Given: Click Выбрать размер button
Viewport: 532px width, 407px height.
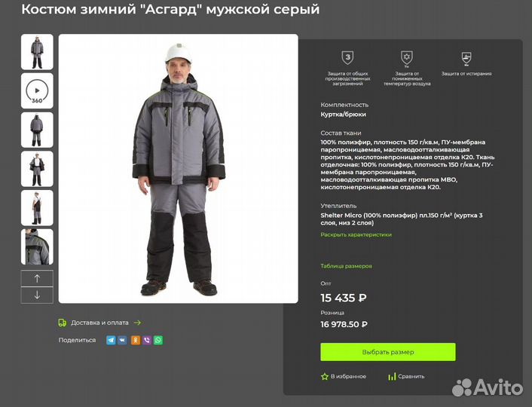Looking at the screenshot, I should (388, 352).
